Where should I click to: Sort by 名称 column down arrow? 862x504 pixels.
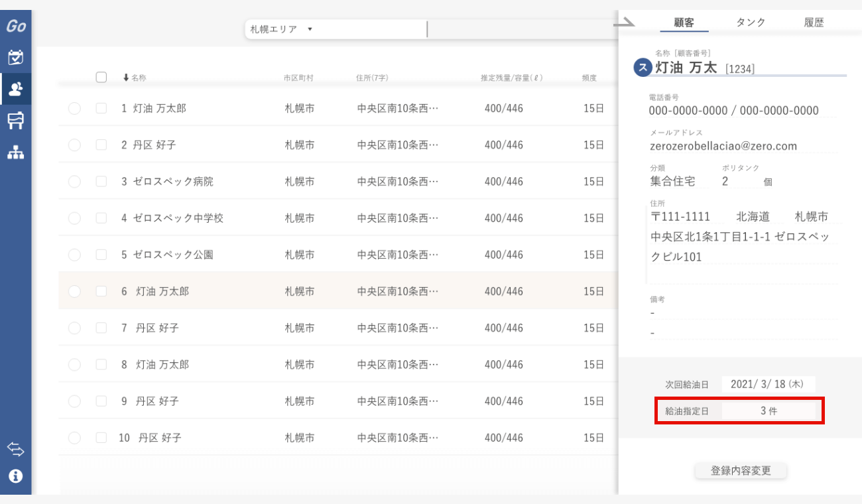coord(126,78)
